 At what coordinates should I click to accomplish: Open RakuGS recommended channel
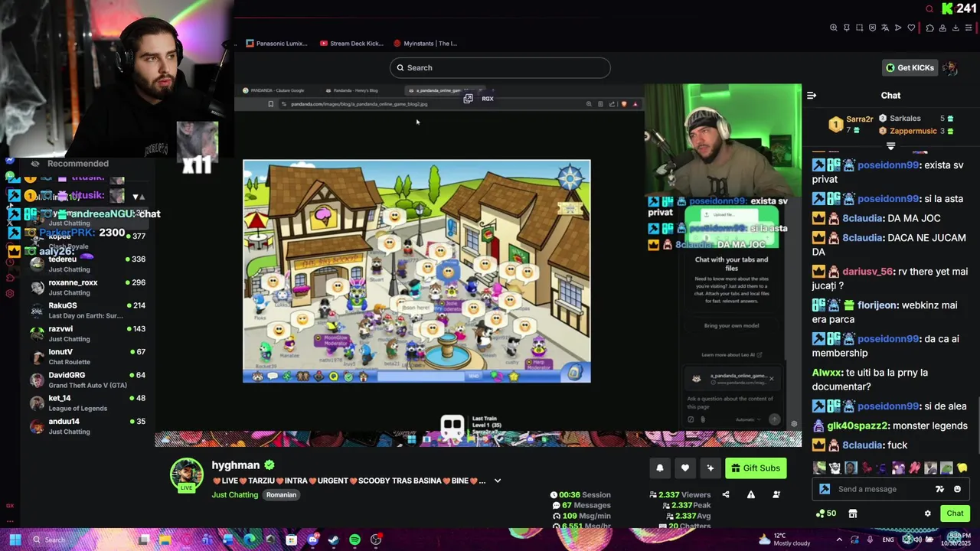(x=87, y=310)
